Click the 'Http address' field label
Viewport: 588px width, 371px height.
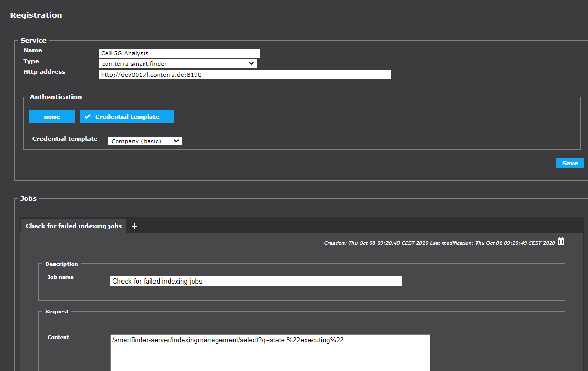pyautogui.click(x=45, y=72)
